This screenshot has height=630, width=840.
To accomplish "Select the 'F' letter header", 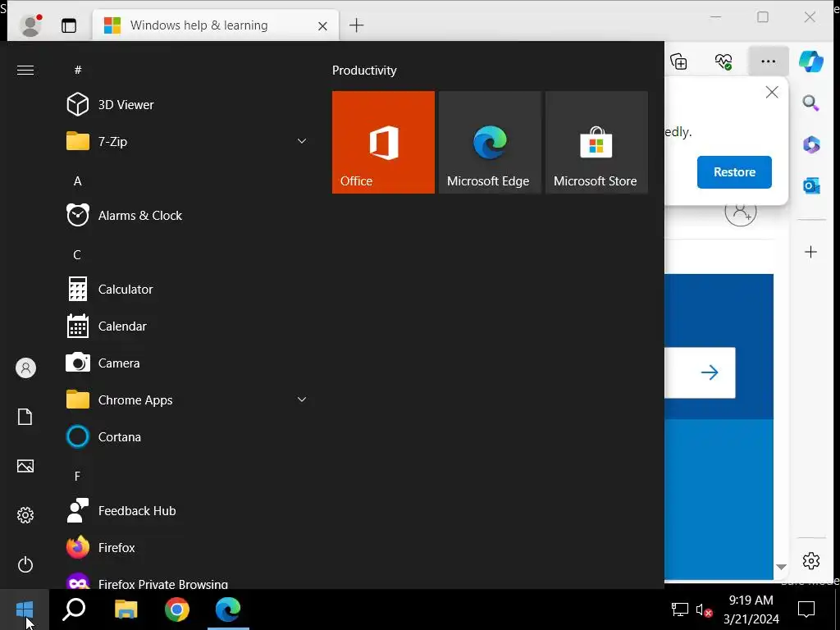I will pyautogui.click(x=77, y=477).
